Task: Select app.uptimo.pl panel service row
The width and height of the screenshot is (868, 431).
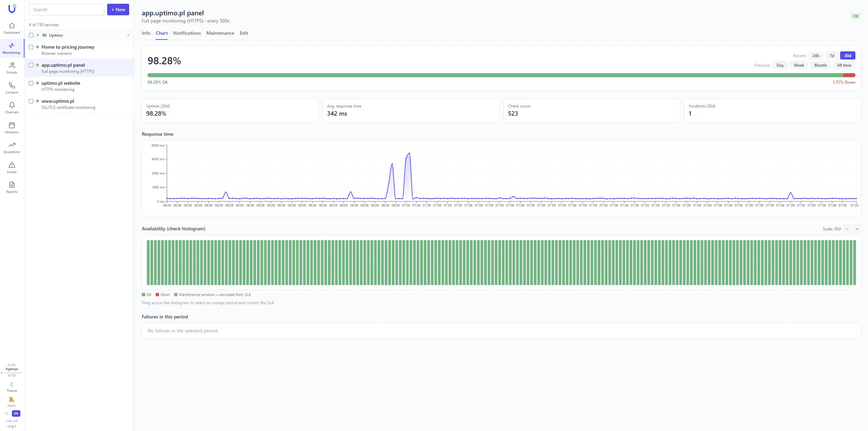Action: 79,68
